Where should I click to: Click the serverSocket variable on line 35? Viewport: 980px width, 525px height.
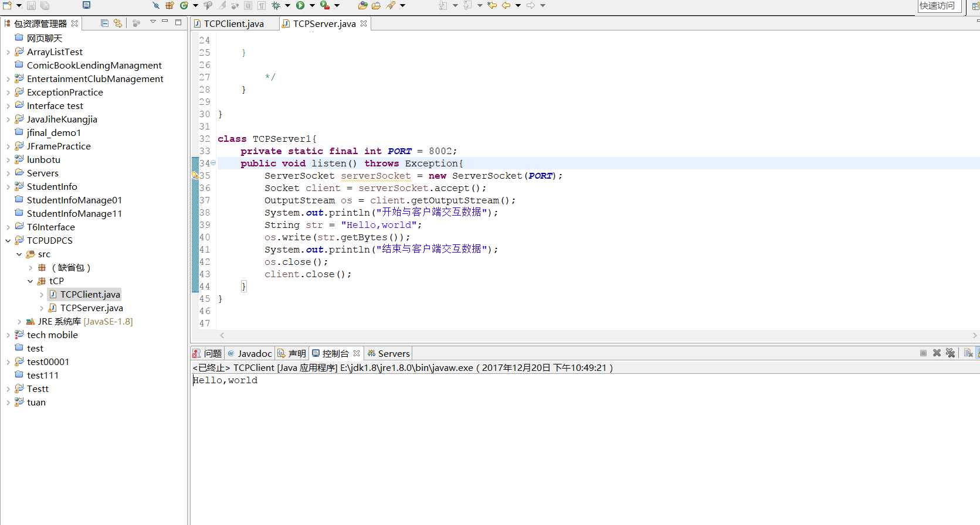pos(376,176)
